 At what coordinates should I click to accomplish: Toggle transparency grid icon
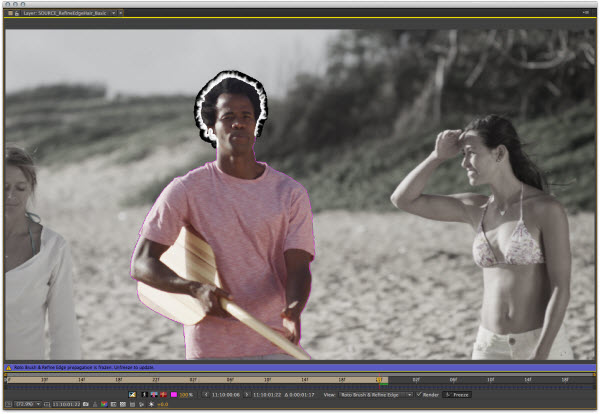click(123, 404)
